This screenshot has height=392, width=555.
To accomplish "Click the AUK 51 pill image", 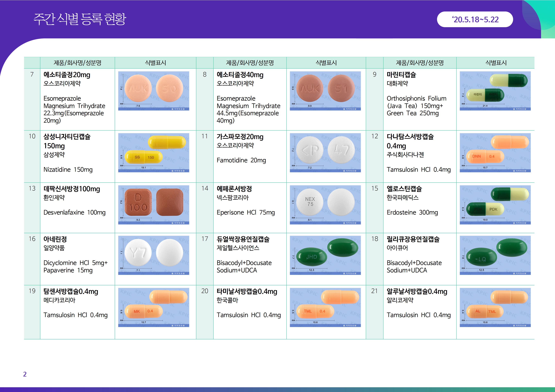I will click(x=325, y=91).
